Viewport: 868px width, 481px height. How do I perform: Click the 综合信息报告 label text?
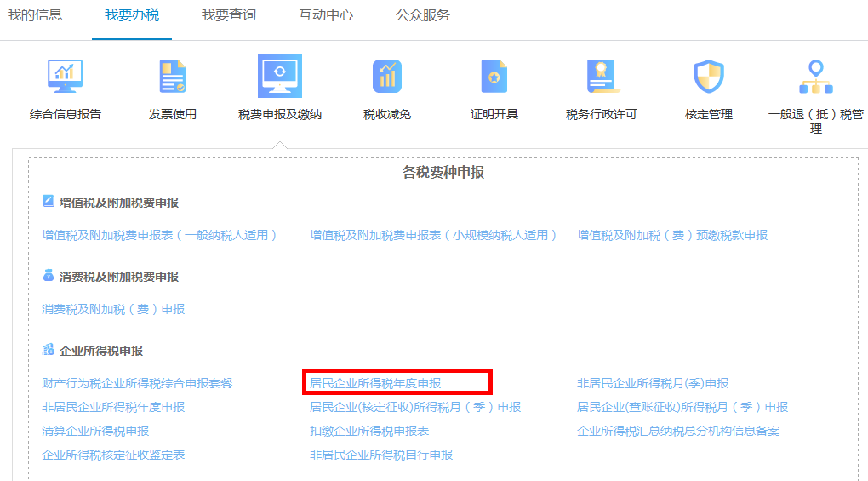(x=65, y=115)
